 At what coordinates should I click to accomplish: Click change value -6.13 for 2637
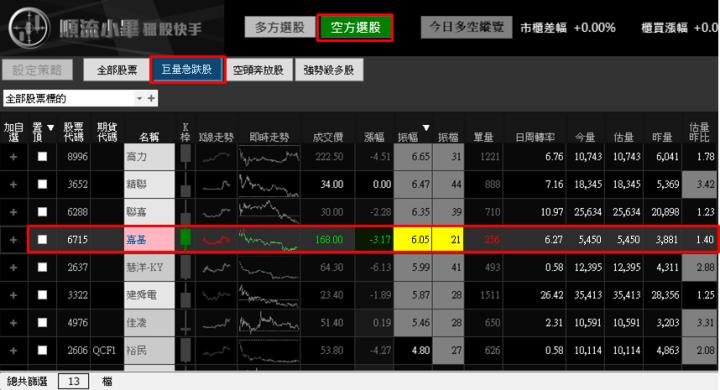click(380, 267)
